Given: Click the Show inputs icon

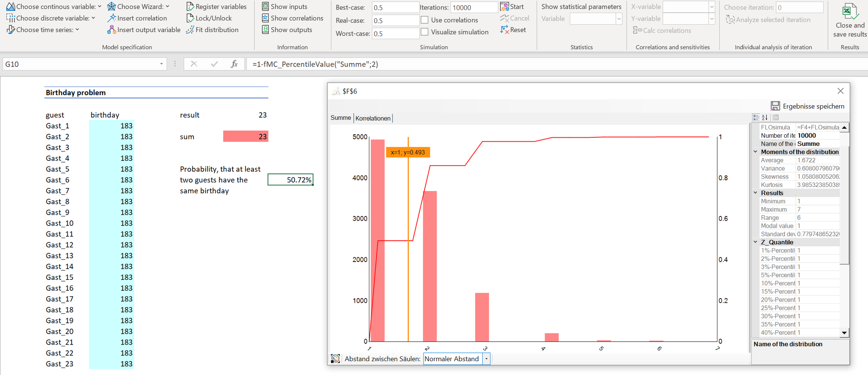Looking at the screenshot, I should click(265, 6).
